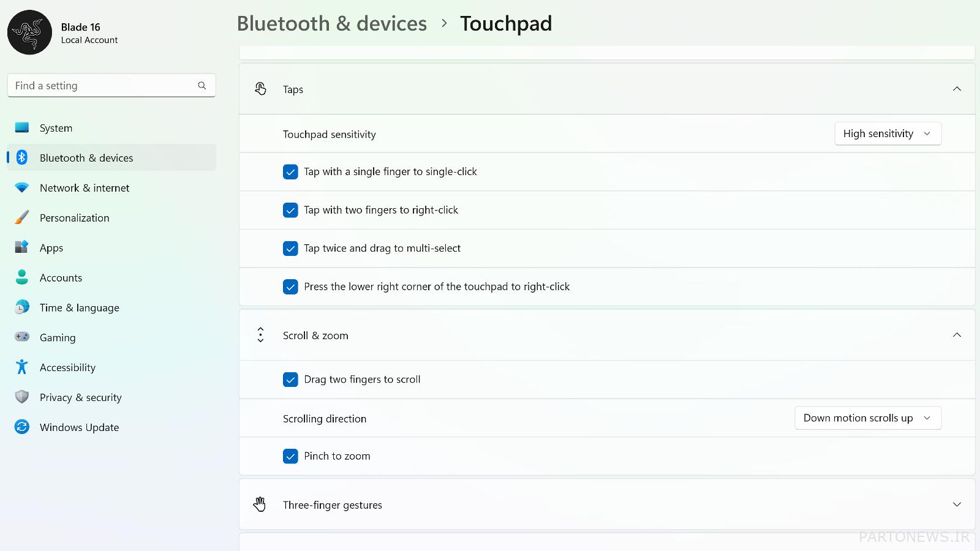
Task: Toggle the Pinch to zoom checkbox
Action: point(290,456)
